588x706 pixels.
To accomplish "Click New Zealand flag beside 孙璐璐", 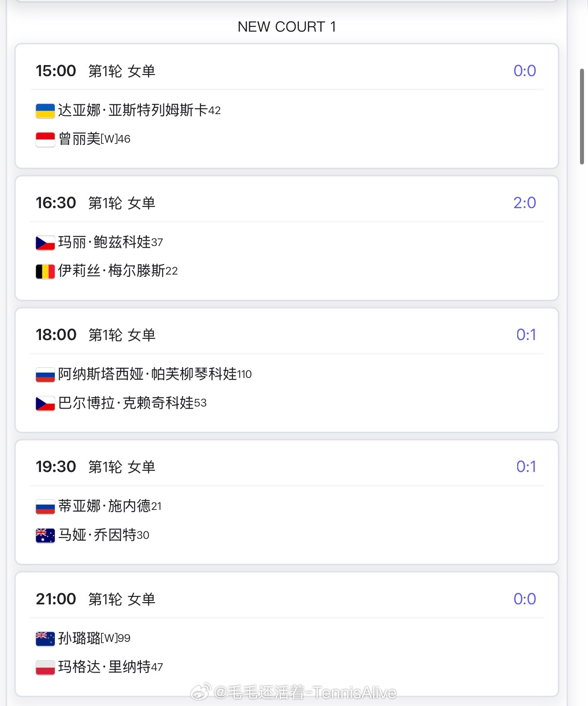I will pos(45,638).
